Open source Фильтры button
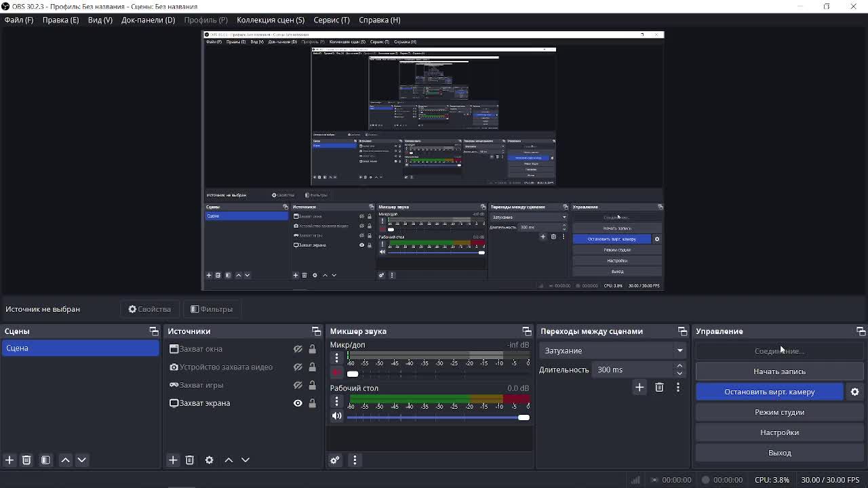Viewport: 868px width, 488px height. 212,309
